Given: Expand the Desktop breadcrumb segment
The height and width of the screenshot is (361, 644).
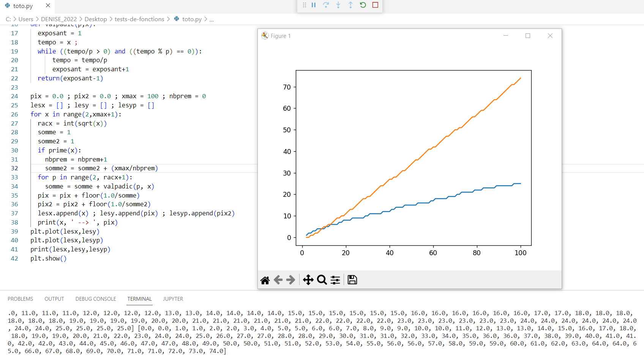Looking at the screenshot, I should point(96,19).
